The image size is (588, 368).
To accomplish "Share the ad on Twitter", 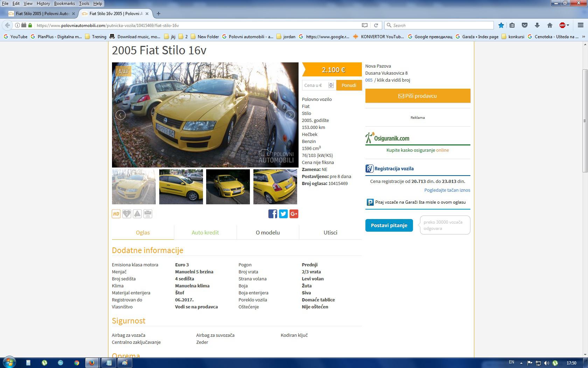I will point(283,214).
